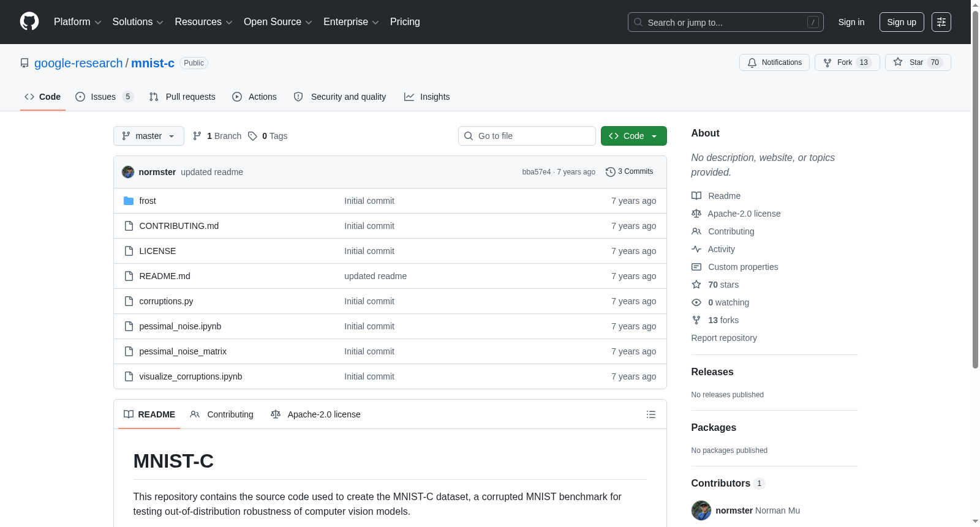Click the pessimal_noise.ipynb file icon
The width and height of the screenshot is (980, 527).
(x=129, y=326)
